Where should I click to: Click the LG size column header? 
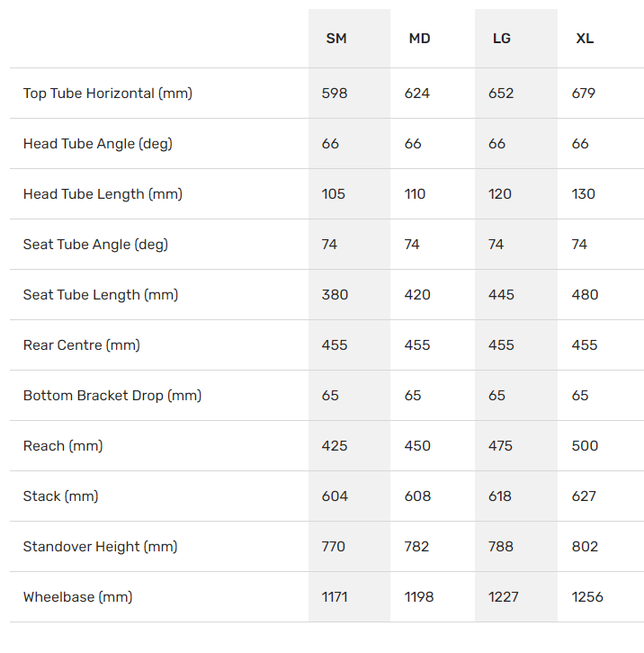(x=502, y=39)
